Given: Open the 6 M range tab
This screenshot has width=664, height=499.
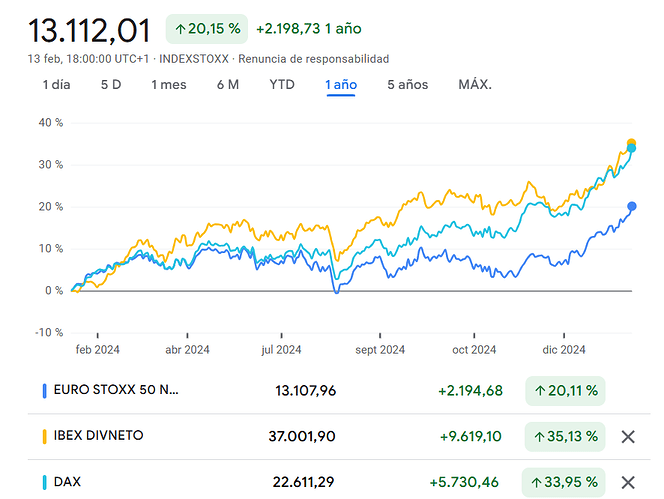Looking at the screenshot, I should (x=228, y=85).
